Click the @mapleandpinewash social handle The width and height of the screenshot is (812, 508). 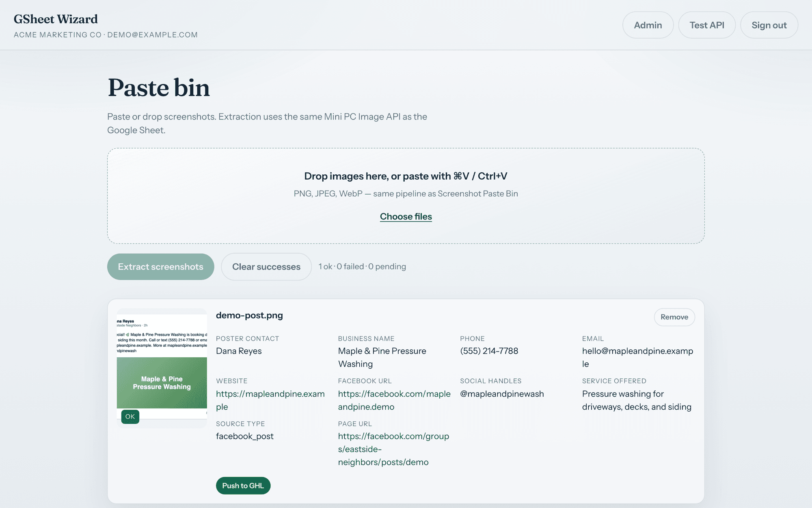coord(502,394)
